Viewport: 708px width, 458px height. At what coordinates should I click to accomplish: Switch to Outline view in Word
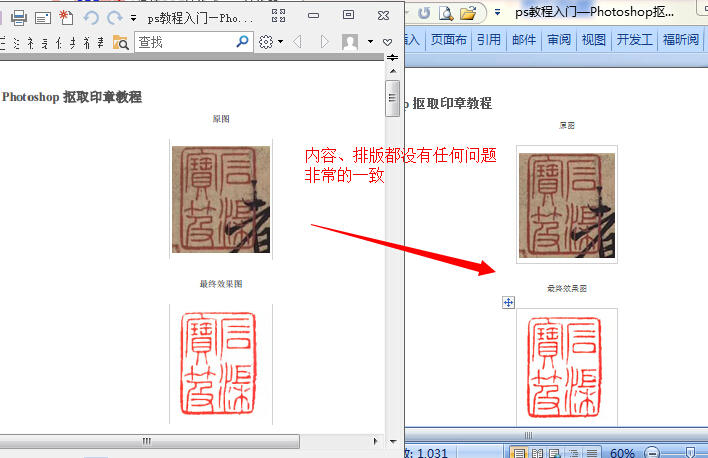tap(573, 453)
